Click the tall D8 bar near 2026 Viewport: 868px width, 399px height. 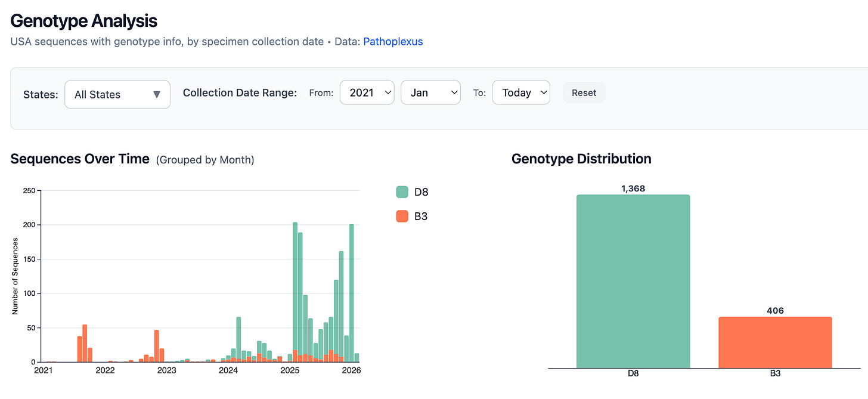[352, 293]
